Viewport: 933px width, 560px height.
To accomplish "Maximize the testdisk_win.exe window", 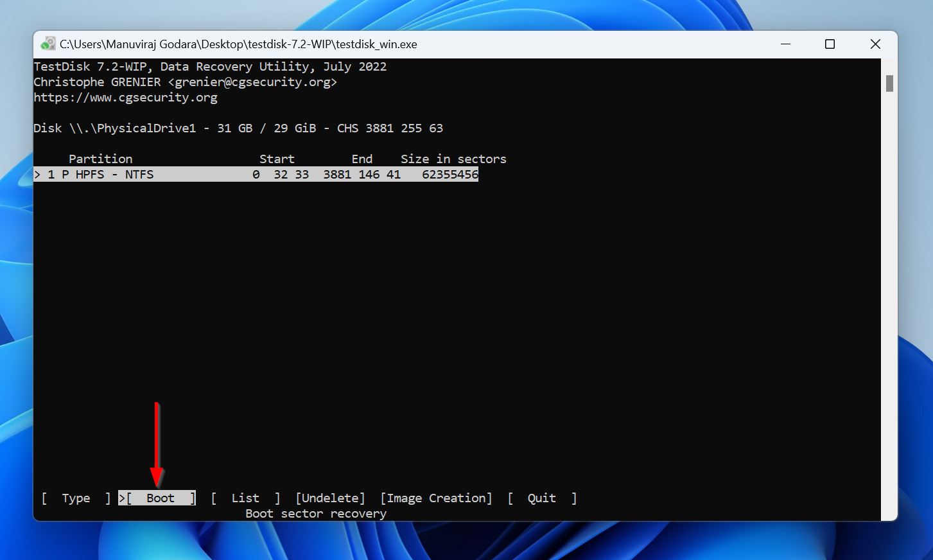I will 830,44.
